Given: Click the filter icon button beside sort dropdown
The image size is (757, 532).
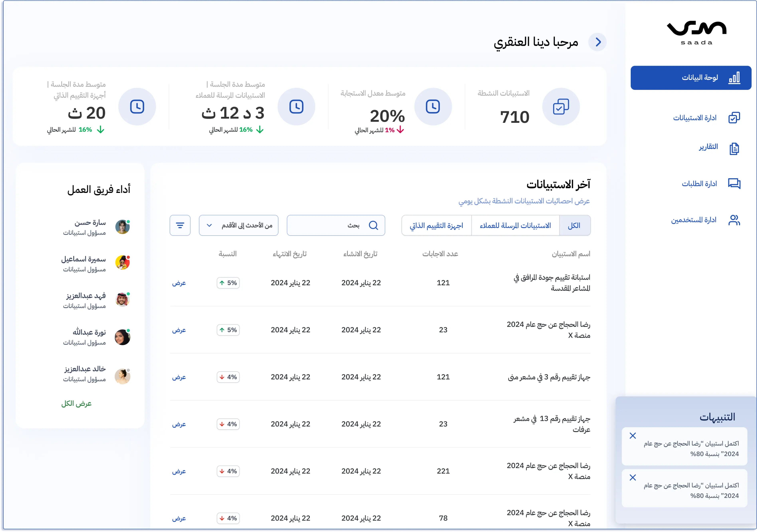Looking at the screenshot, I should pos(180,225).
